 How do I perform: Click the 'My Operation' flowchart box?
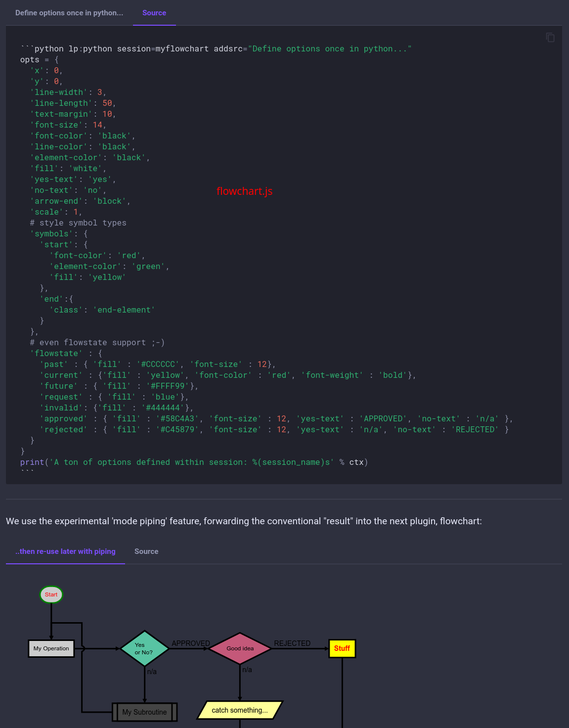click(x=51, y=648)
